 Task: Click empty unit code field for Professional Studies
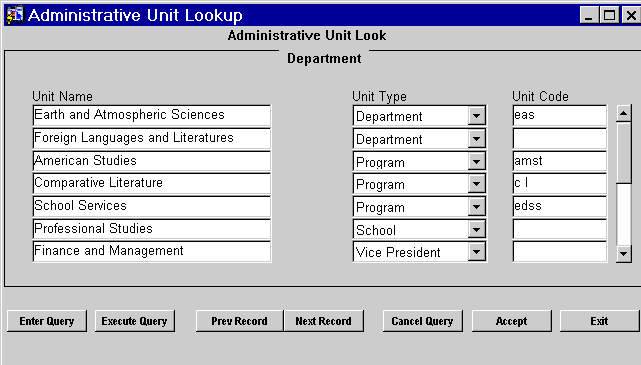click(560, 229)
